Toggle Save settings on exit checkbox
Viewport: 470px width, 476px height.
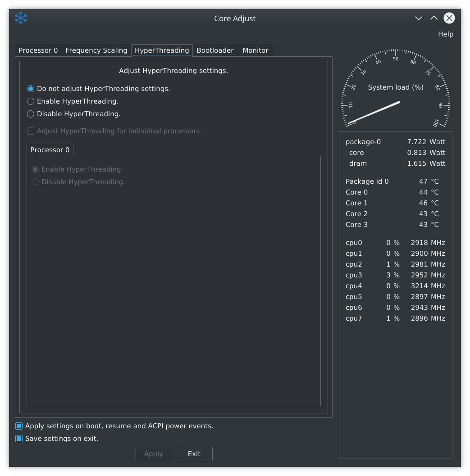click(57, 439)
